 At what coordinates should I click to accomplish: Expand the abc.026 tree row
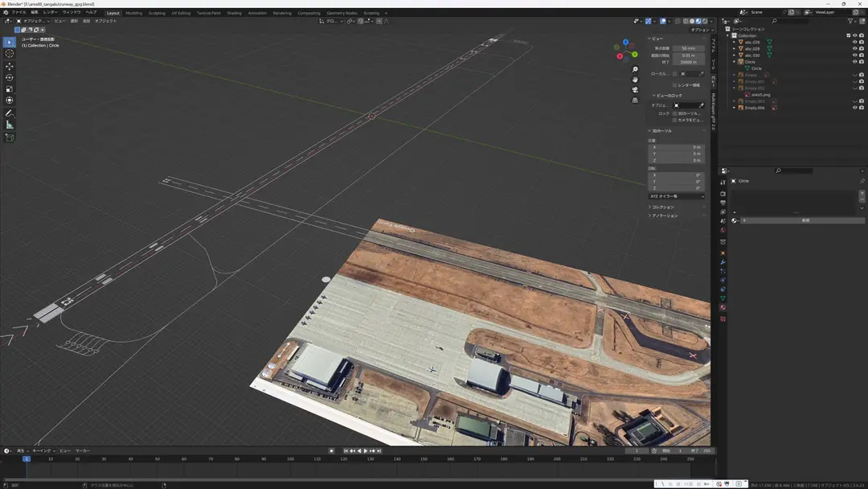pyautogui.click(x=735, y=42)
